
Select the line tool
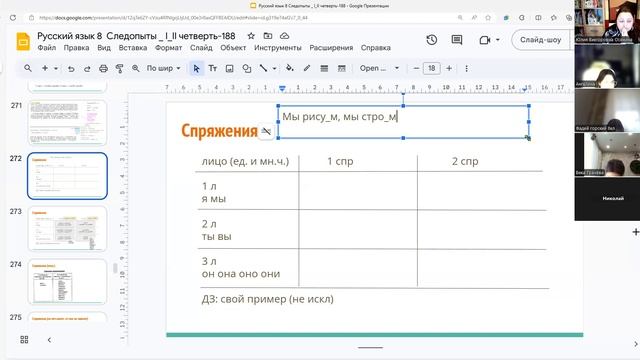(264, 68)
